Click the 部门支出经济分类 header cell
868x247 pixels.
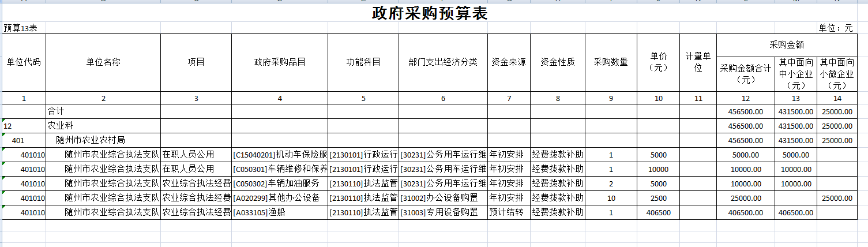[x=443, y=62]
